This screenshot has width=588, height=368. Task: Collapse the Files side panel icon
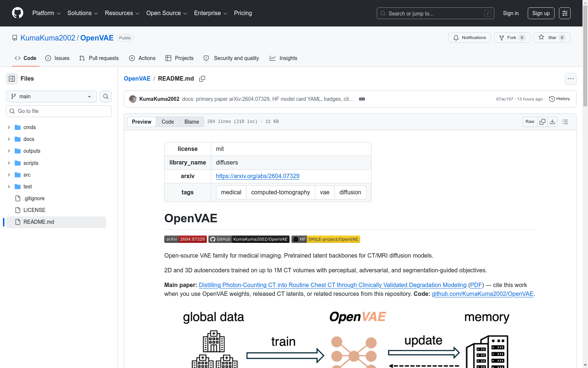click(12, 79)
